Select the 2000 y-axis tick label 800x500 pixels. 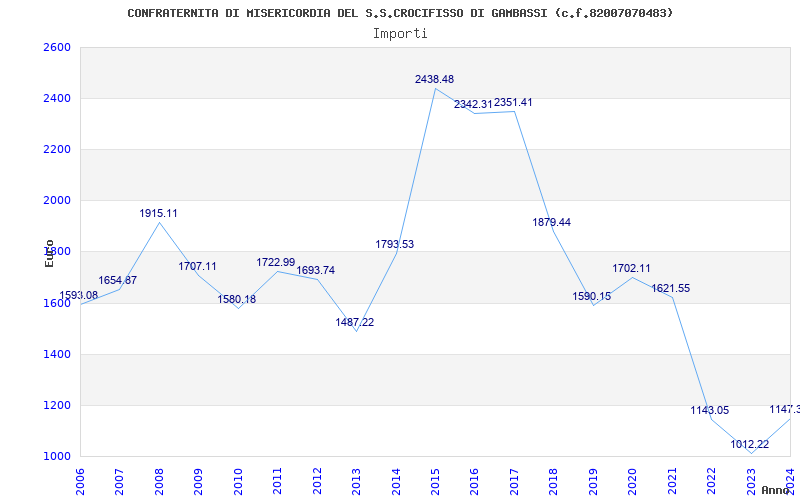point(57,201)
